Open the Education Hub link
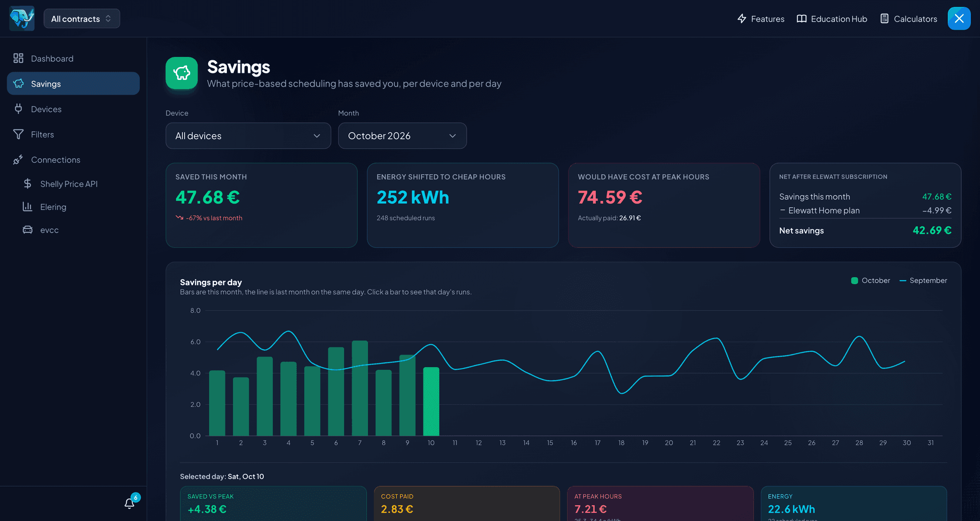This screenshot has height=521, width=980. click(x=832, y=19)
